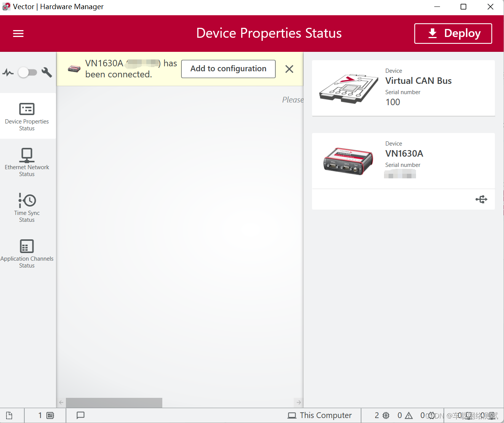Minimize the Hardware Manager window

click(x=437, y=7)
